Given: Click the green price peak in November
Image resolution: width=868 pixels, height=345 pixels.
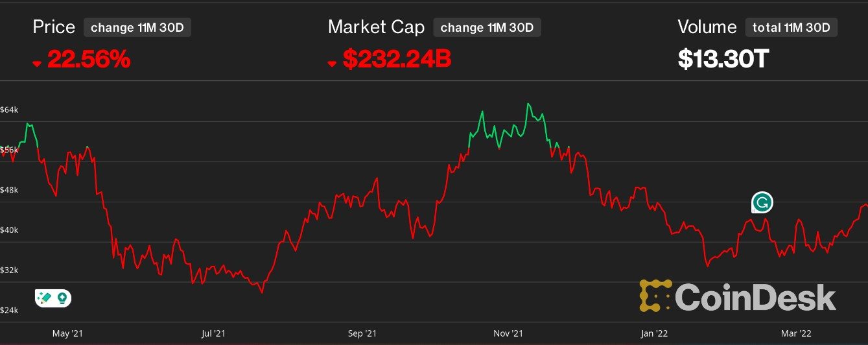Looking at the screenshot, I should tap(528, 104).
